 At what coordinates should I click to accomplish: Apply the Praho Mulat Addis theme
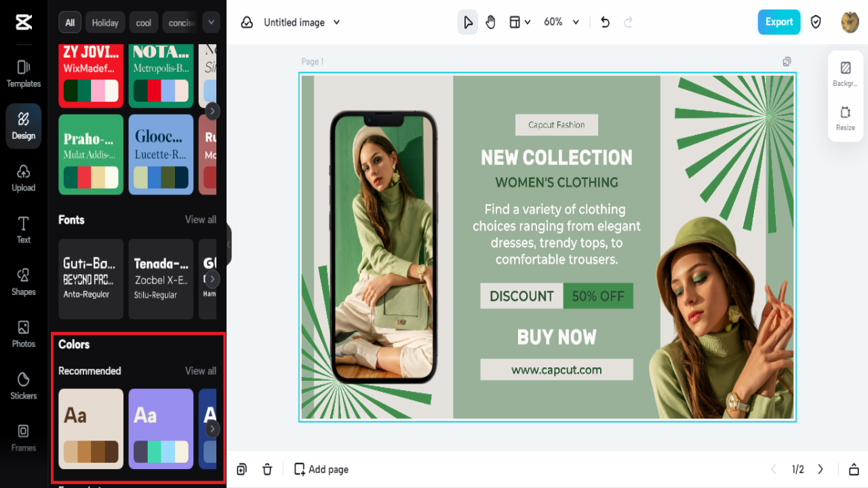tap(91, 155)
